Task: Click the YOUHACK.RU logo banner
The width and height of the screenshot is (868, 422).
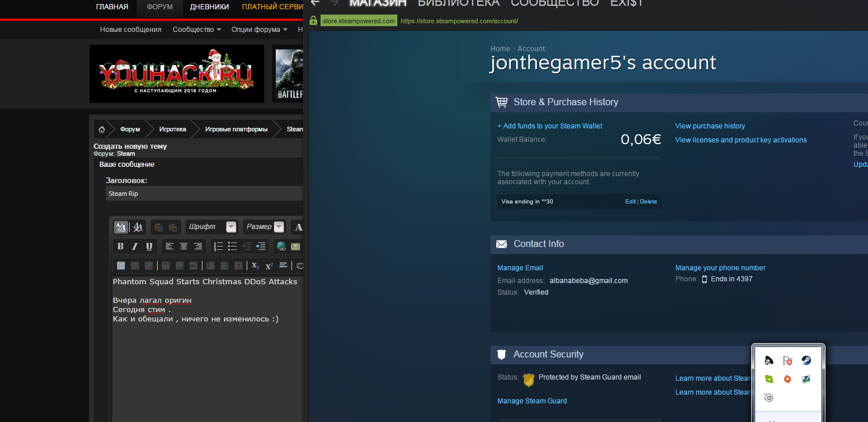Action: point(177,74)
